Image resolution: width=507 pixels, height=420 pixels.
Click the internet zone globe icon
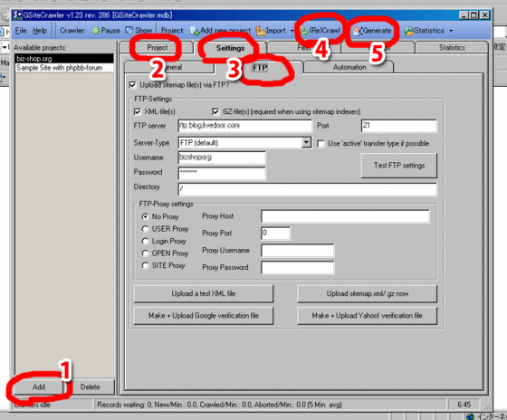pyautogui.click(x=471, y=416)
